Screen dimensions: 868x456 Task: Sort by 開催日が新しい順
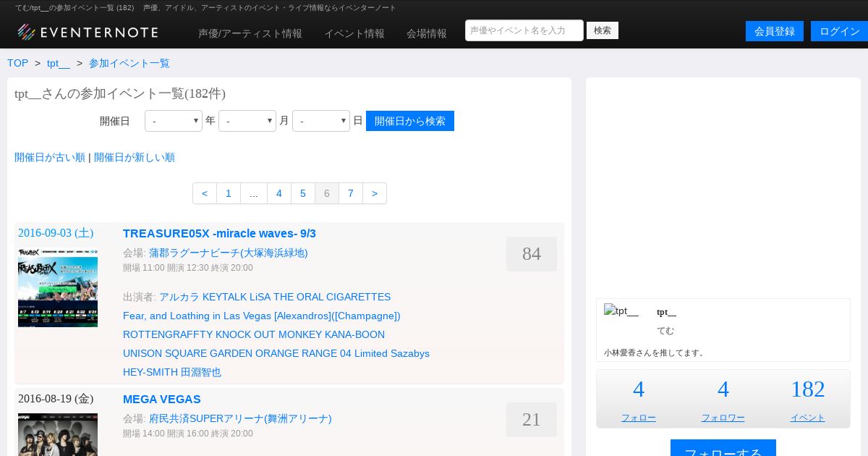tap(135, 157)
